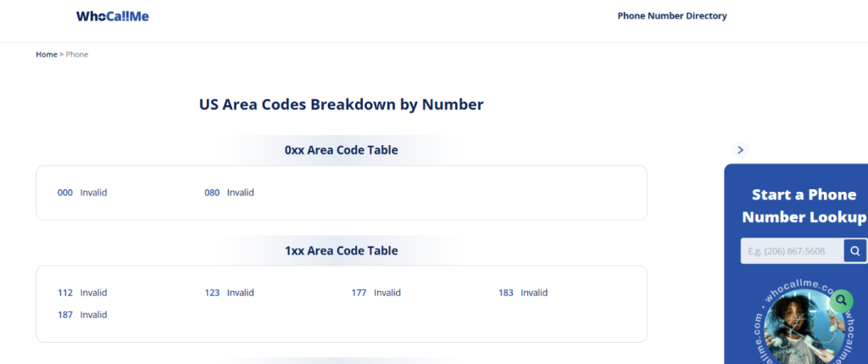Click the blue search icon beside phone input

click(x=855, y=251)
